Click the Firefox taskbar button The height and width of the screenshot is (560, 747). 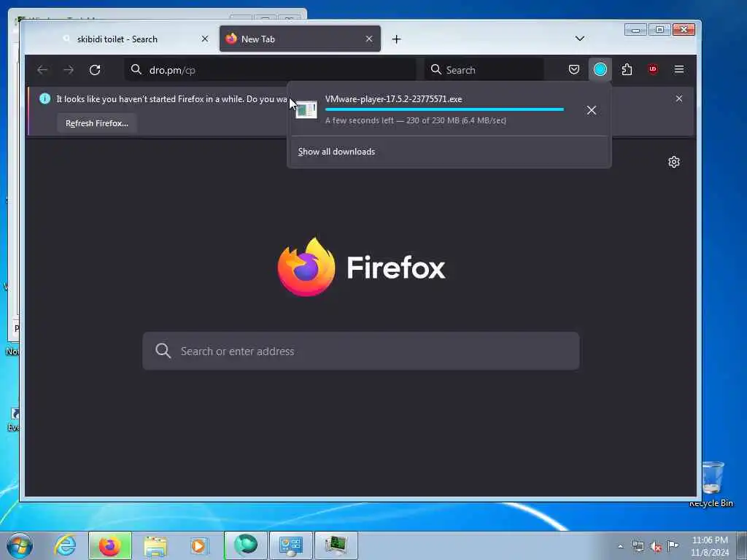point(110,545)
